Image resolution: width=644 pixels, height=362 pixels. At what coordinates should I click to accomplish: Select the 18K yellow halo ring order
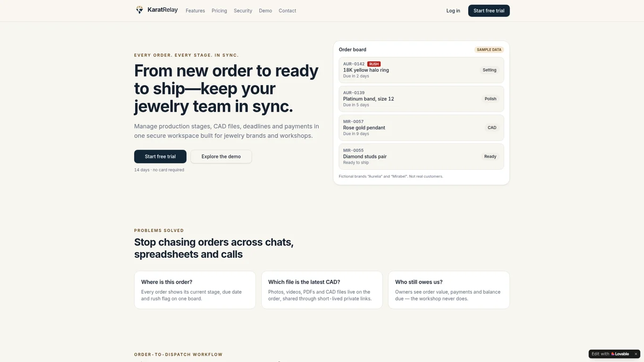point(421,70)
